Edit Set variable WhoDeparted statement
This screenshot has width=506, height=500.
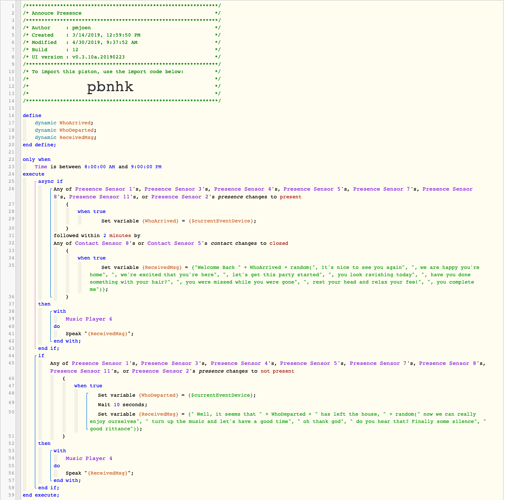coord(177,395)
